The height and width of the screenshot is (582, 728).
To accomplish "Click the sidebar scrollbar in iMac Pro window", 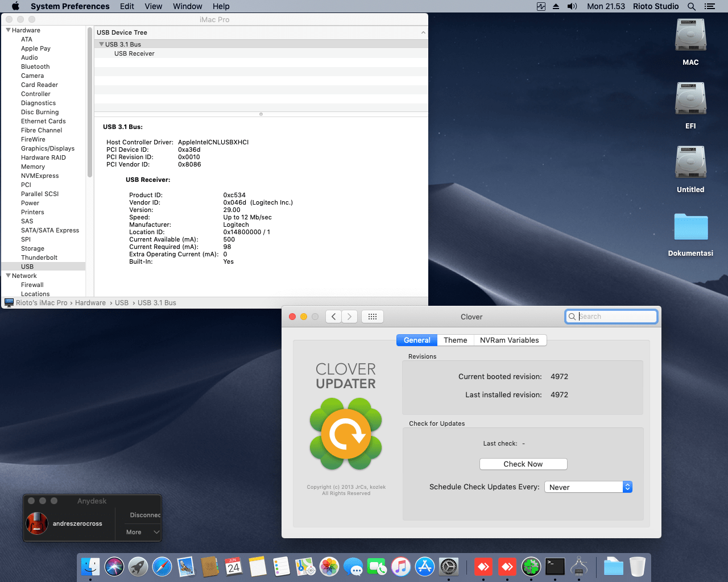I will tap(90, 102).
